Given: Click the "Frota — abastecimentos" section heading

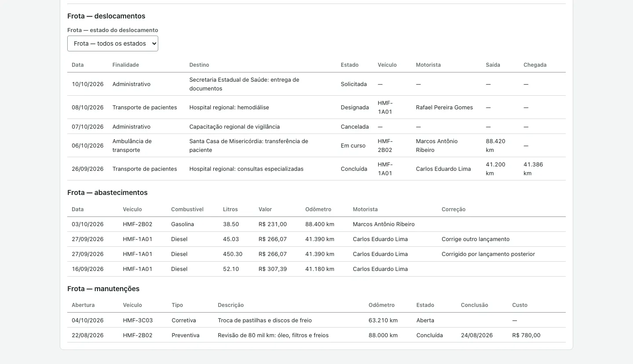Looking at the screenshot, I should pos(107,193).
